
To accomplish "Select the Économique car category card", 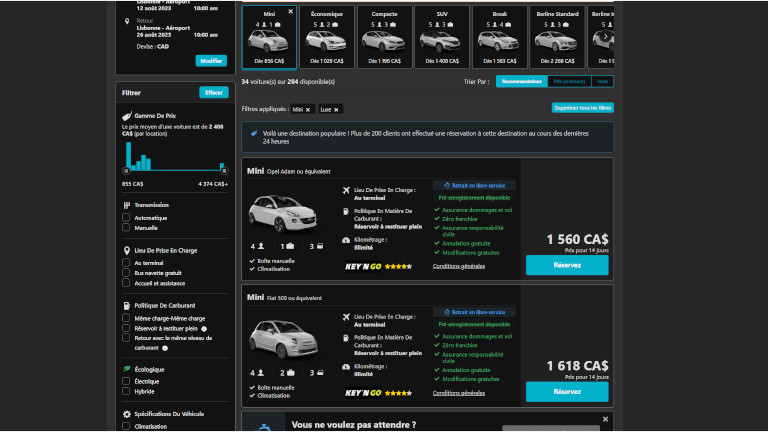I will point(327,37).
